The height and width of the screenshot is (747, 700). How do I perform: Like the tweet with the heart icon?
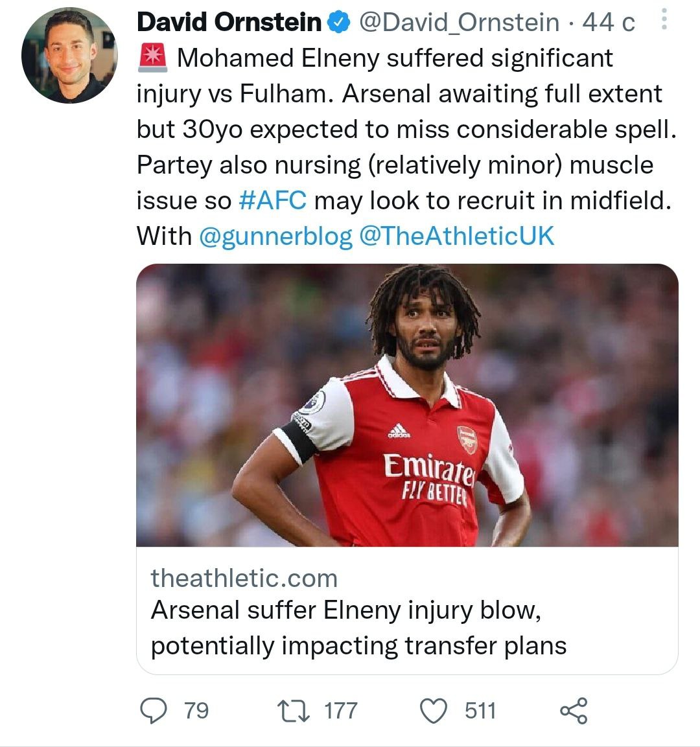(x=434, y=711)
